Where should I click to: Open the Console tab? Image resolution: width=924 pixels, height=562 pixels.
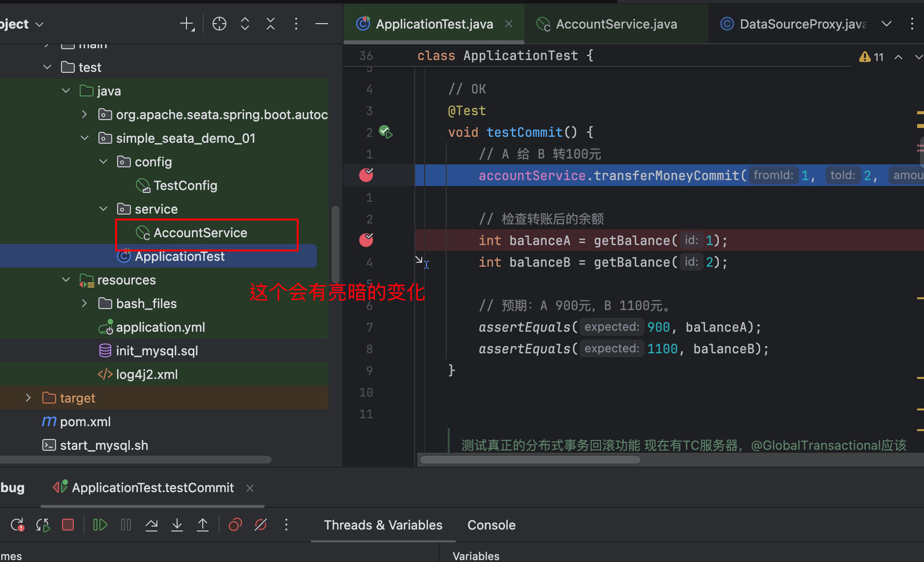point(491,525)
